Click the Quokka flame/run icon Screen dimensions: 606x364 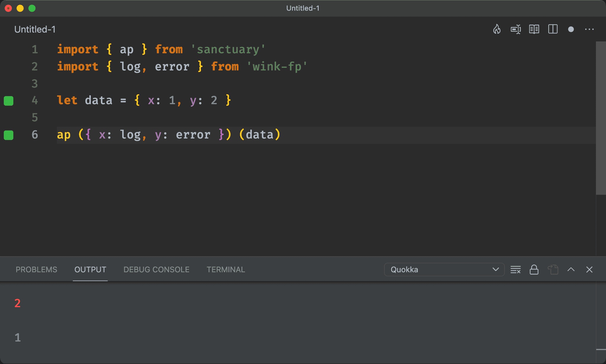point(497,29)
